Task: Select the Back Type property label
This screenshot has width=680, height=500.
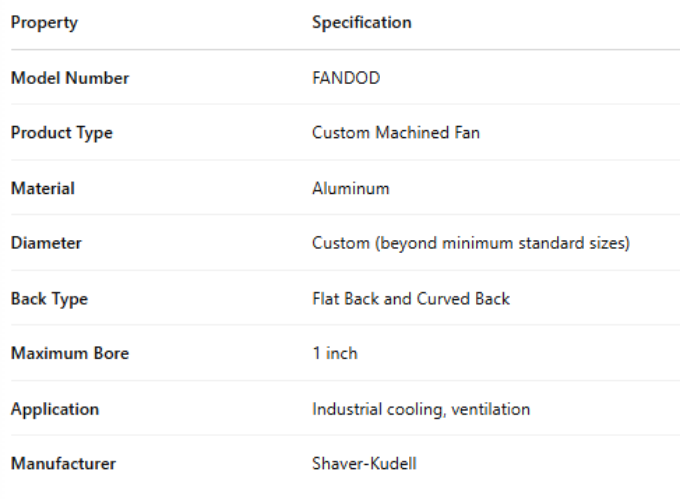Action: coord(51,298)
